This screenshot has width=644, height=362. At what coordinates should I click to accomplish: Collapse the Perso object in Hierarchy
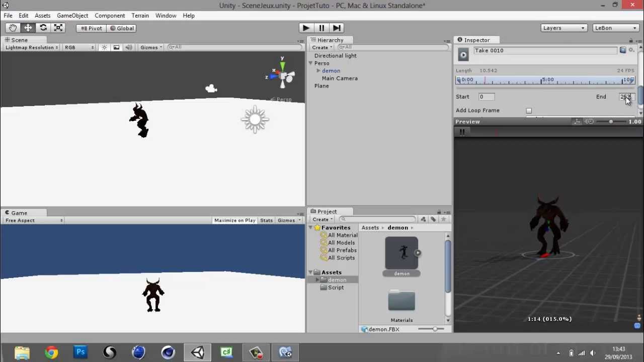(310, 63)
